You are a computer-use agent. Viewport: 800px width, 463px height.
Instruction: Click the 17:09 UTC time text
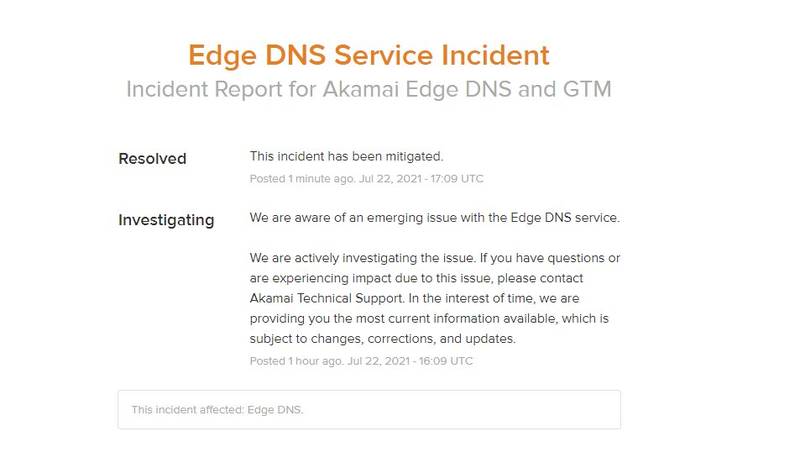(457, 179)
